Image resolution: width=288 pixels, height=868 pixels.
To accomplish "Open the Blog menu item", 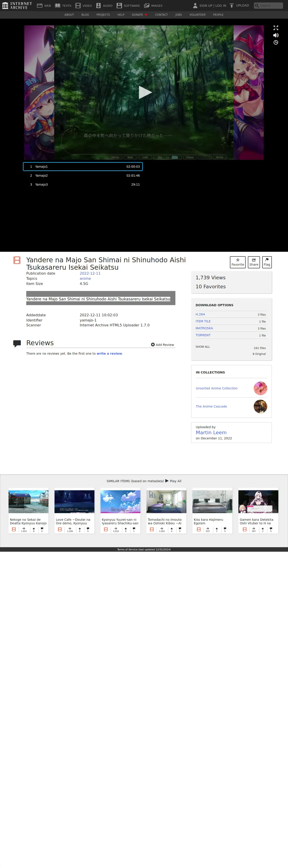I will click(x=85, y=15).
